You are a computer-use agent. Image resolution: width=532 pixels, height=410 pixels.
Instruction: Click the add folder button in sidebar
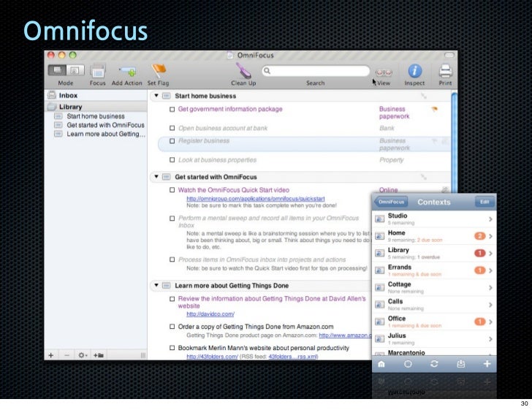99,355
